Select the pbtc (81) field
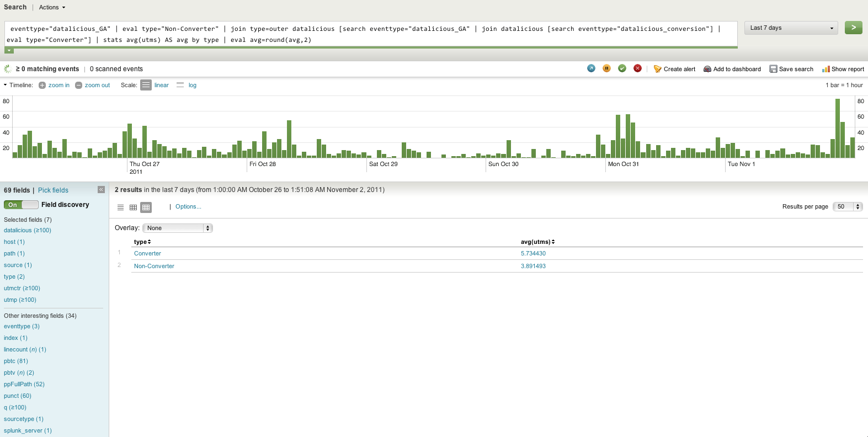This screenshot has width=868, height=437. coord(15,361)
